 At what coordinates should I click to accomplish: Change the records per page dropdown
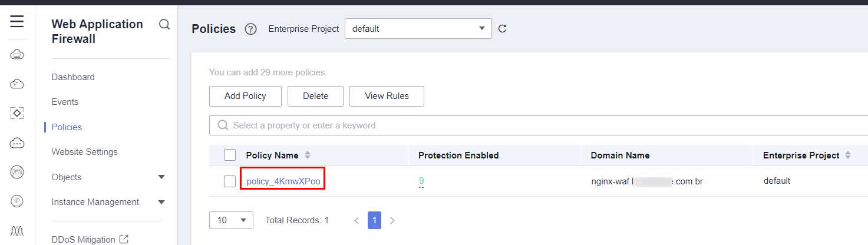click(231, 220)
